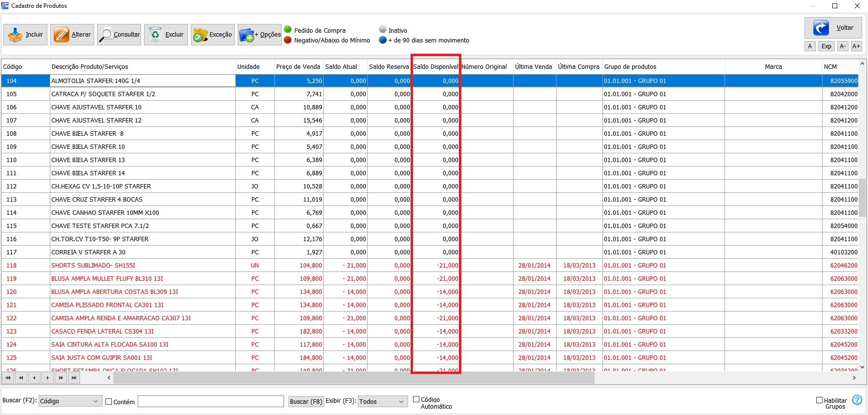Image resolution: width=868 pixels, height=415 pixels.
Task: Jump to the first record navigation arrow
Action: coord(8,377)
